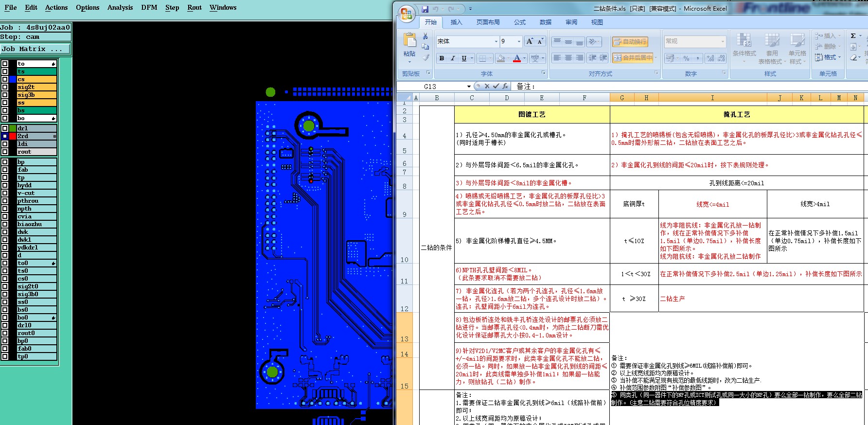This screenshot has width=868, height=425.
Task: Align text right in cell
Action: coord(580,58)
